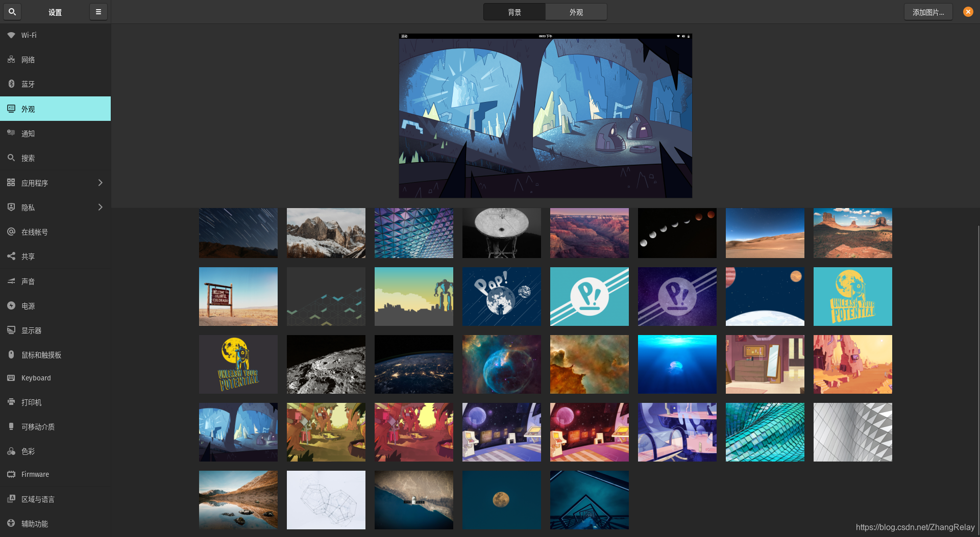Click the 外观 appearance sidebar icon
The width and height of the screenshot is (980, 537).
click(11, 109)
